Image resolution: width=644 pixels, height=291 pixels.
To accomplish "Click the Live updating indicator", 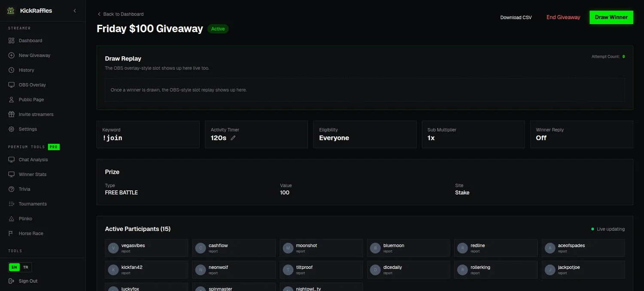I will (x=608, y=229).
